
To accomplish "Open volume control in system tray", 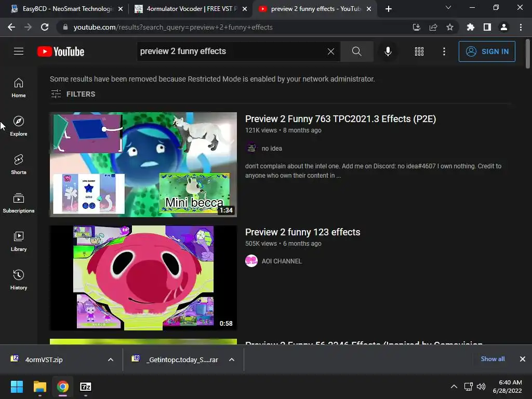I will [481, 387].
